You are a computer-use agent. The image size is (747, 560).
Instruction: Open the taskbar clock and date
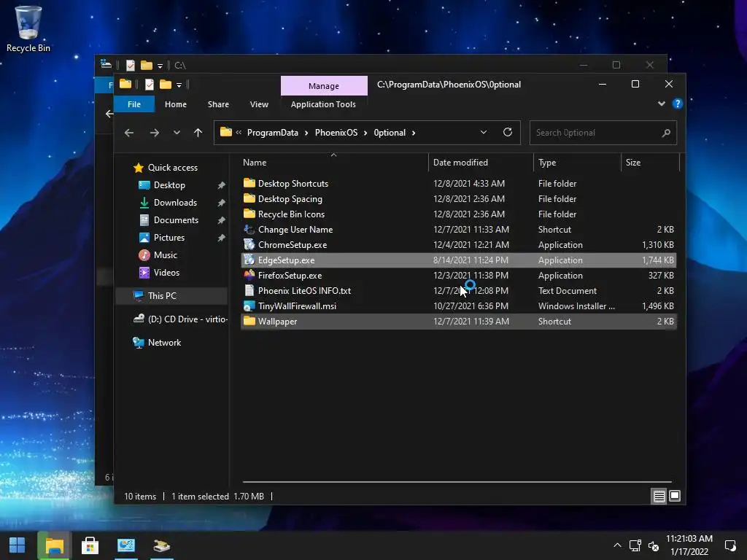[x=689, y=545]
